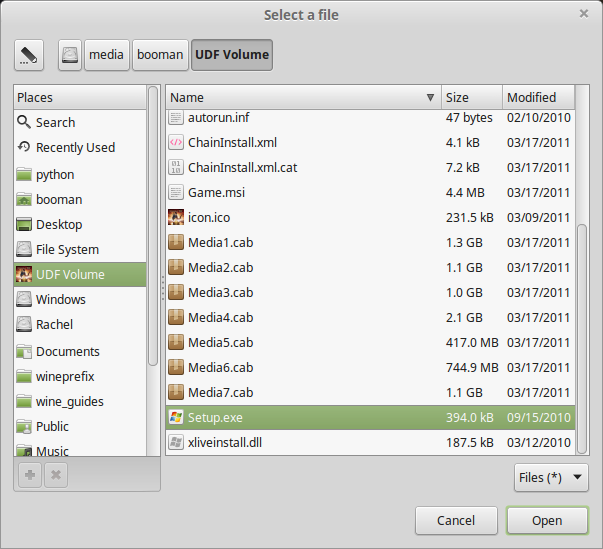The image size is (603, 549).
Task: Click the ChainInstall.xml file icon
Action: pyautogui.click(x=176, y=143)
